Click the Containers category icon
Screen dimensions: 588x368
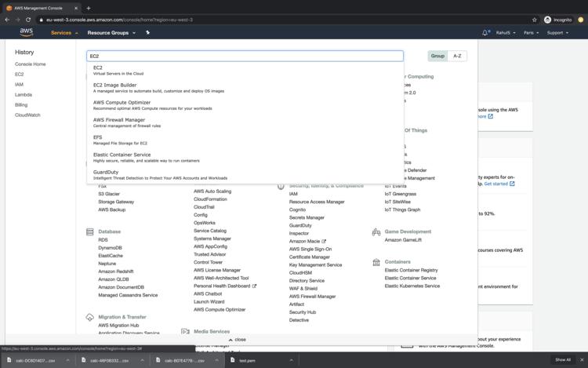[x=376, y=262]
